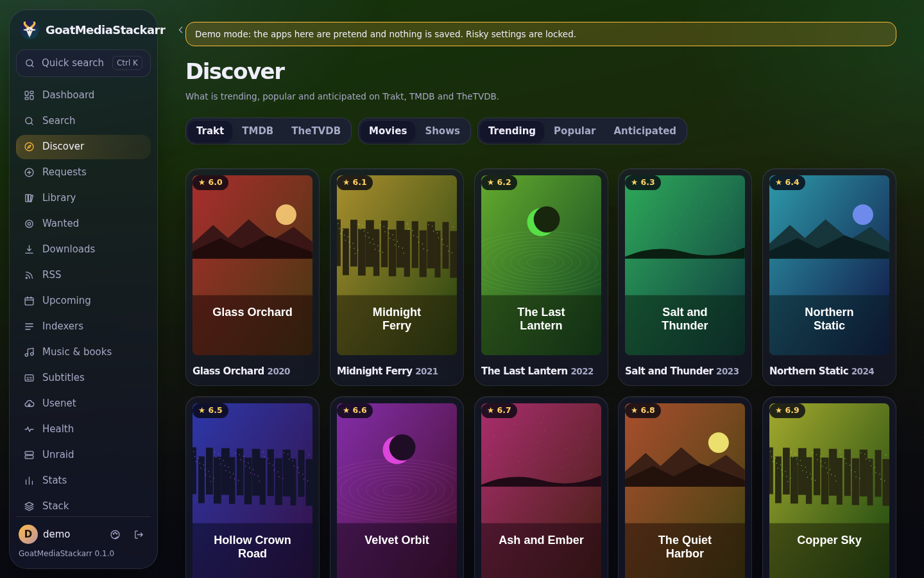Switch to the Popular list
Image resolution: width=924 pixels, height=578 pixels.
click(574, 131)
